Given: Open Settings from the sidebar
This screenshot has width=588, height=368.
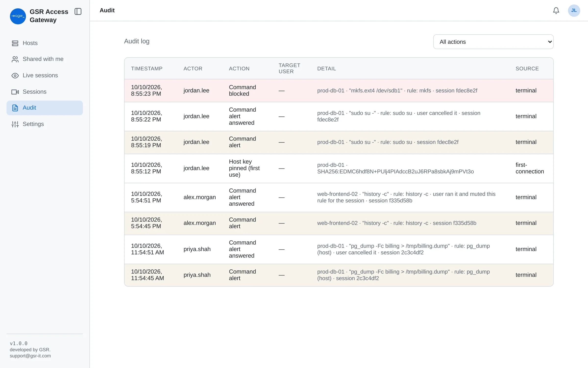Looking at the screenshot, I should [x=45, y=124].
